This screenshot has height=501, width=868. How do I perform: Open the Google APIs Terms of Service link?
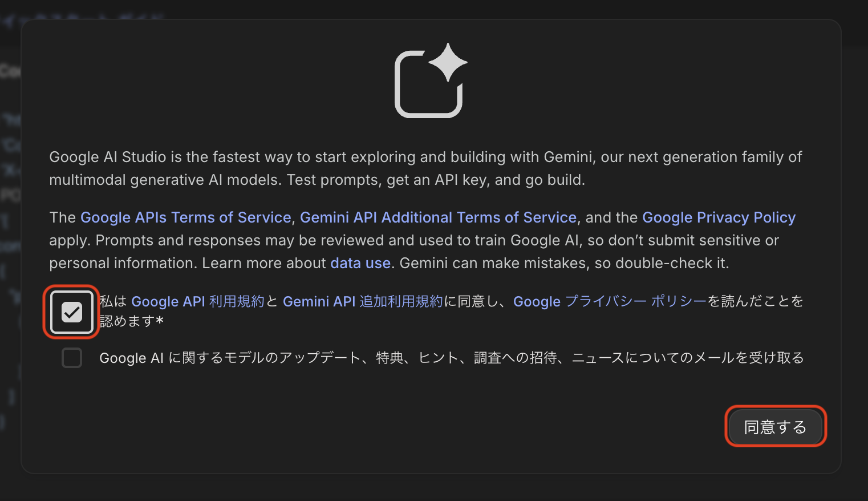(x=185, y=217)
